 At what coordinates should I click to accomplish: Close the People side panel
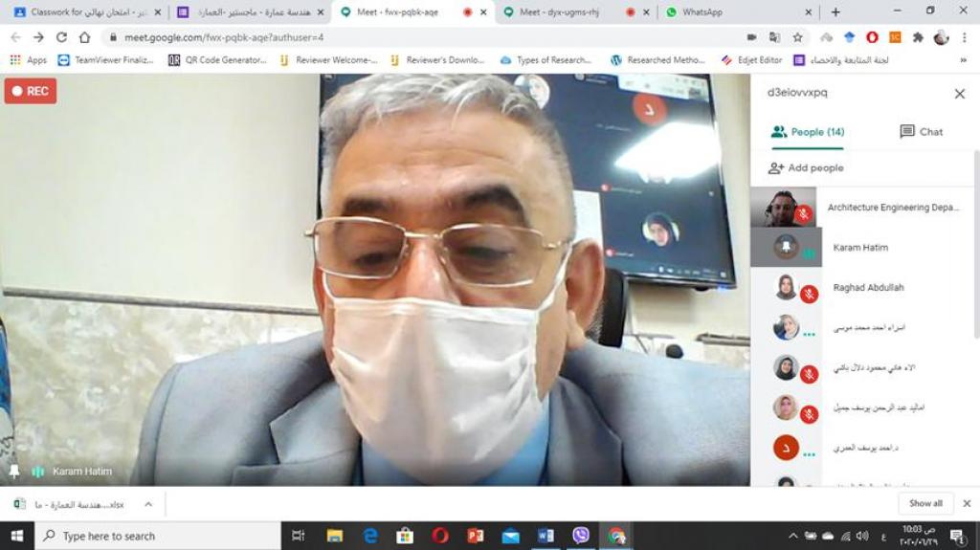pos(959,94)
